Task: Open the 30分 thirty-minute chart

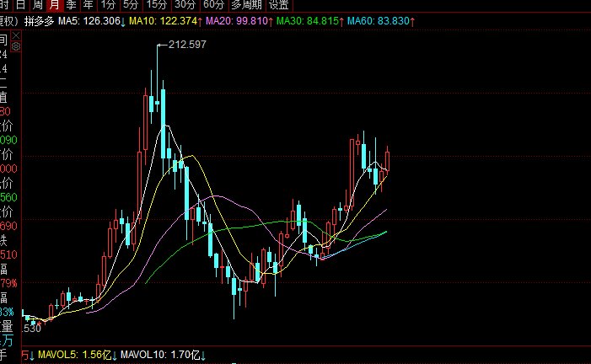Action: pyautogui.click(x=185, y=5)
